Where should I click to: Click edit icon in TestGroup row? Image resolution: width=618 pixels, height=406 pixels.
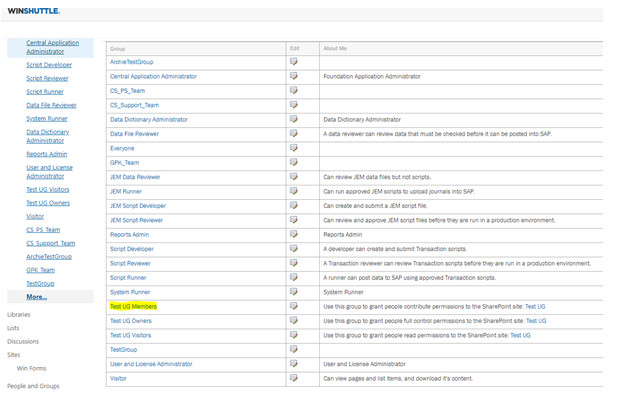294,349
